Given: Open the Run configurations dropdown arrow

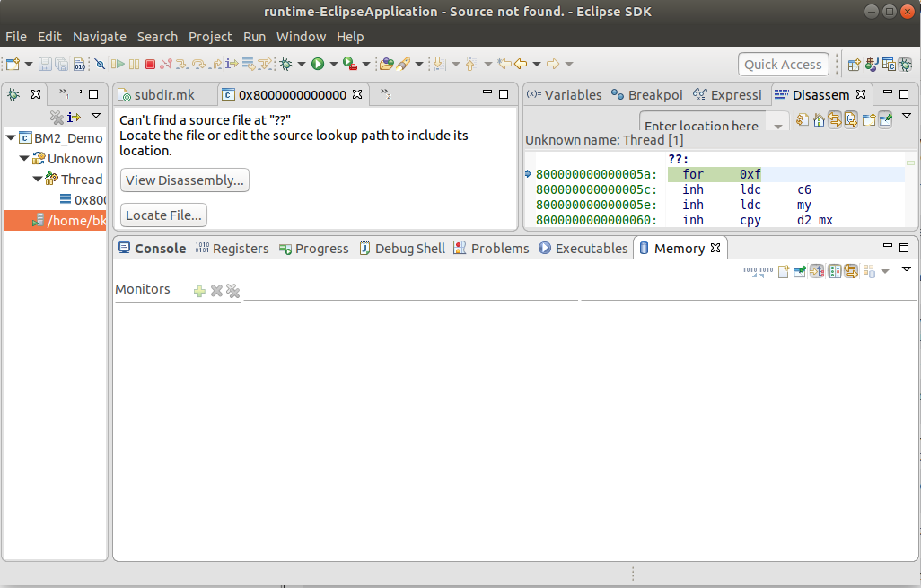Looking at the screenshot, I should (334, 64).
